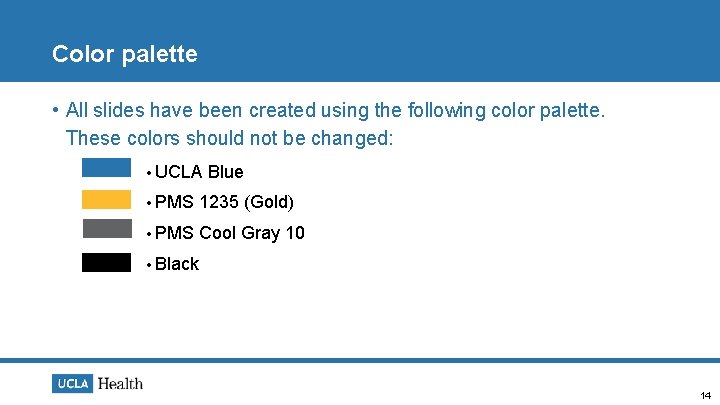Screen dimensions: 720x405
Task: Click the sentence 'All slides have been created'
Action: tap(335, 111)
